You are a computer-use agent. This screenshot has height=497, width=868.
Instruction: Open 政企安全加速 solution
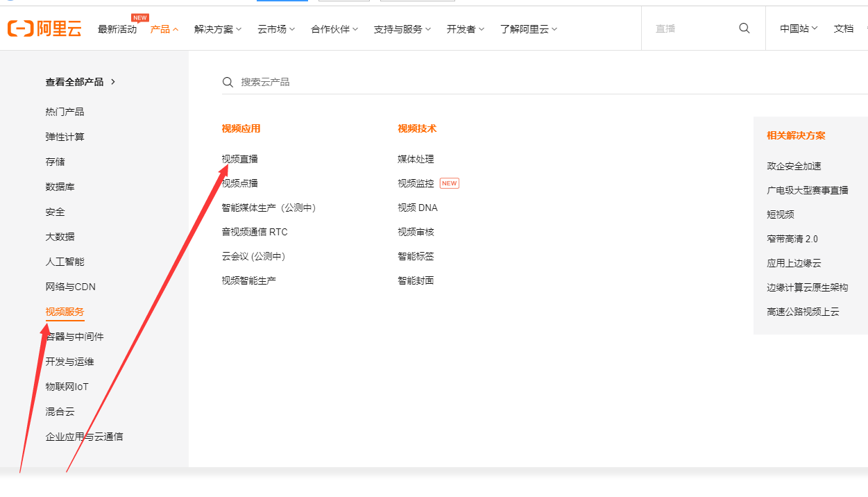point(794,166)
